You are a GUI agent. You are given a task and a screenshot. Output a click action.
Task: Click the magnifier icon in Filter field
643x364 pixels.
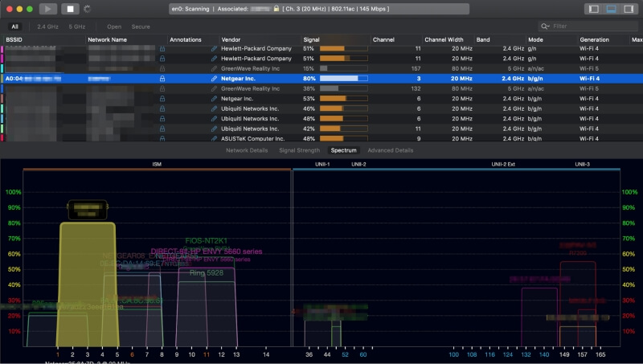coord(545,27)
